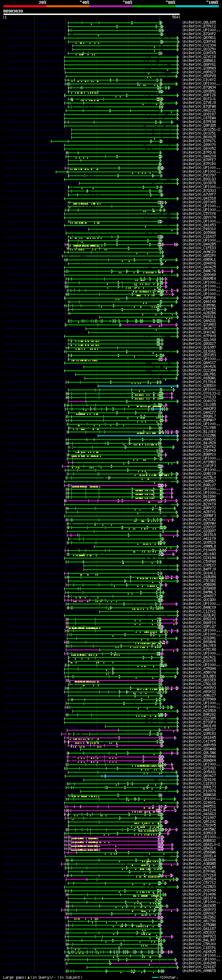Image resolution: width=222 pixels, height=980 pixels.
Task: Select hit UniRef100_Q0BCI9
Action: click(199, 473)
